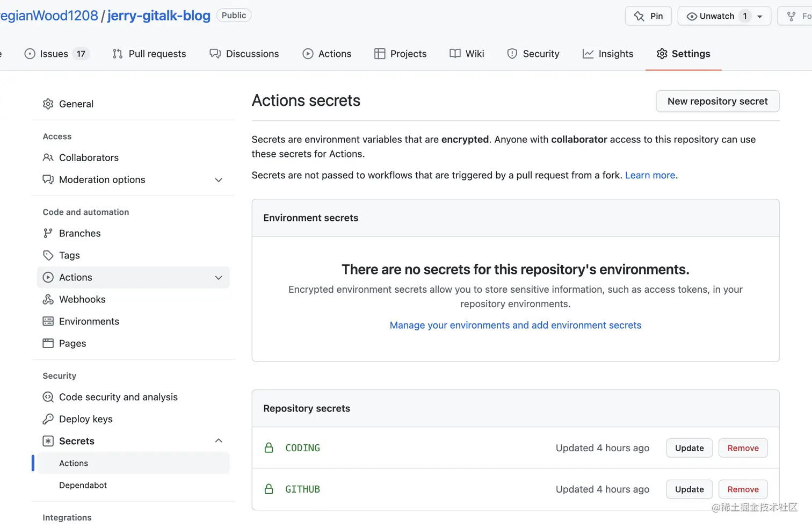This screenshot has height=527, width=812.
Task: Click the lock icon beside GITHUB secret
Action: [x=269, y=489]
